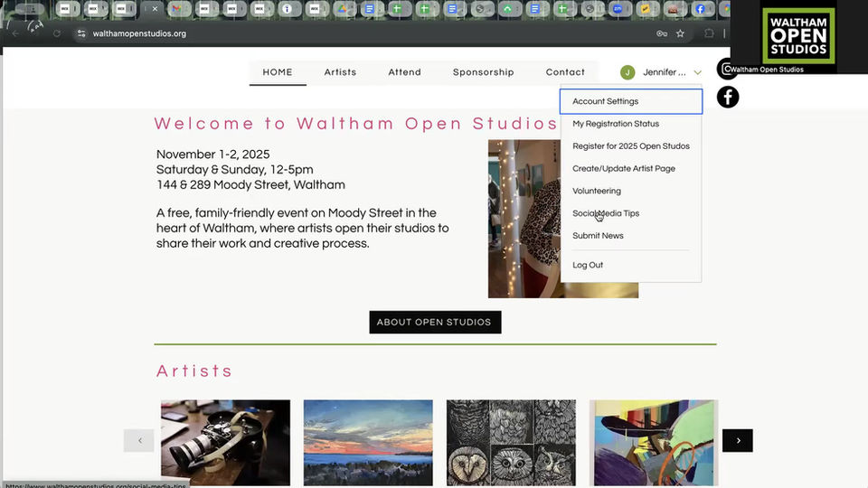Image resolution: width=868 pixels, height=488 pixels.
Task: Click the green J user avatar
Action: point(627,72)
